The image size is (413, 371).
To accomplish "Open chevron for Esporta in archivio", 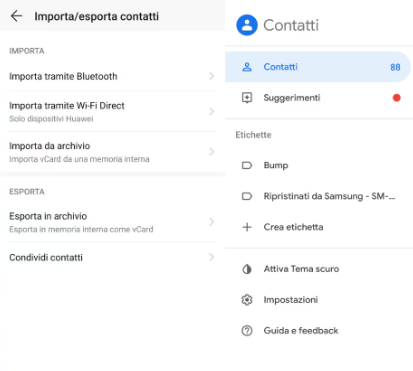I will (x=211, y=222).
